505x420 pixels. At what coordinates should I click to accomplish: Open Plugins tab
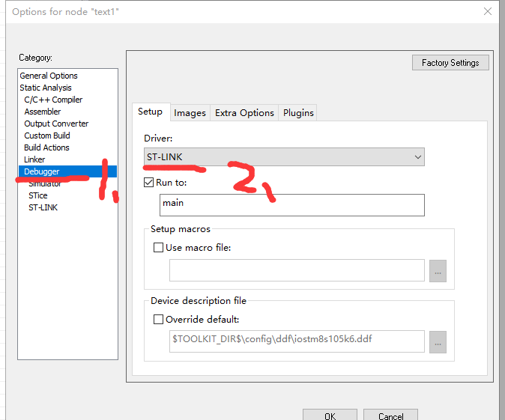point(298,112)
